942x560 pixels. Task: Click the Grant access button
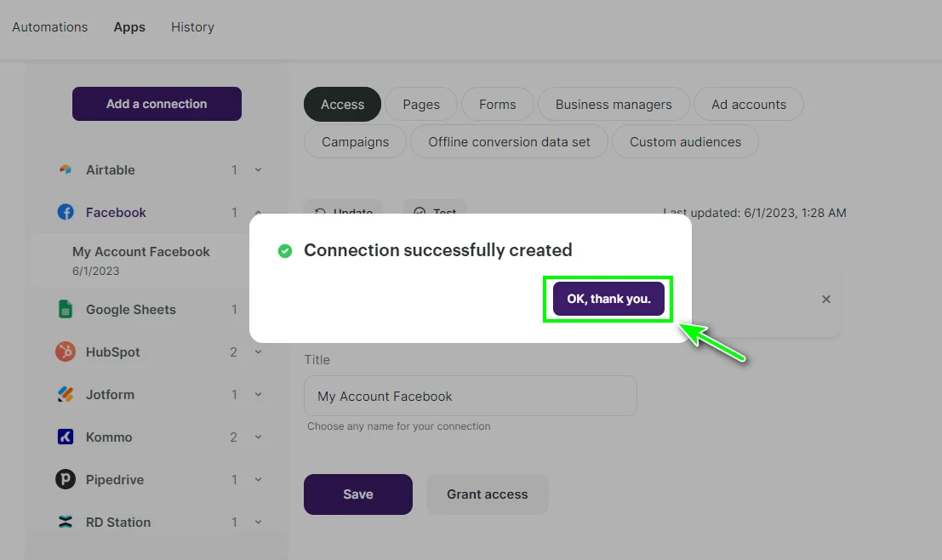coord(487,494)
